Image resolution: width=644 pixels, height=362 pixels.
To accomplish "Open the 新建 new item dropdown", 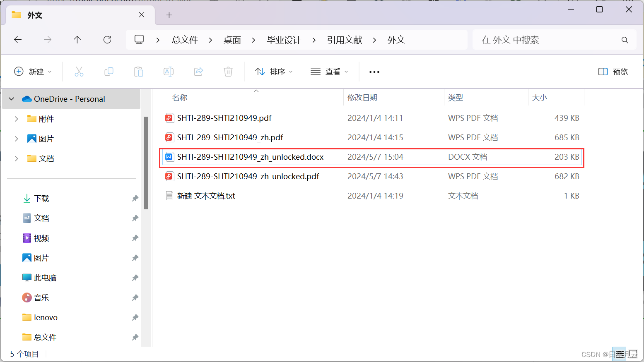I will [33, 72].
